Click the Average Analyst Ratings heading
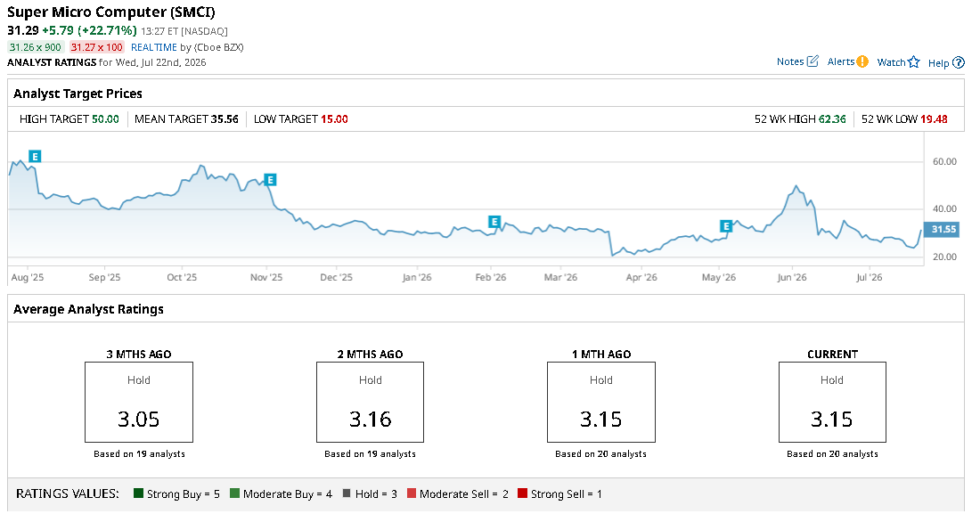Image resolution: width=980 pixels, height=530 pixels. pyautogui.click(x=89, y=309)
